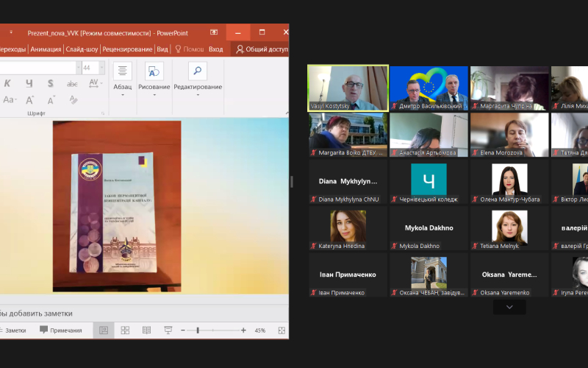Select Mykola Dakhno participant tile
Viewport: 588px width, 368px height.
click(429, 228)
